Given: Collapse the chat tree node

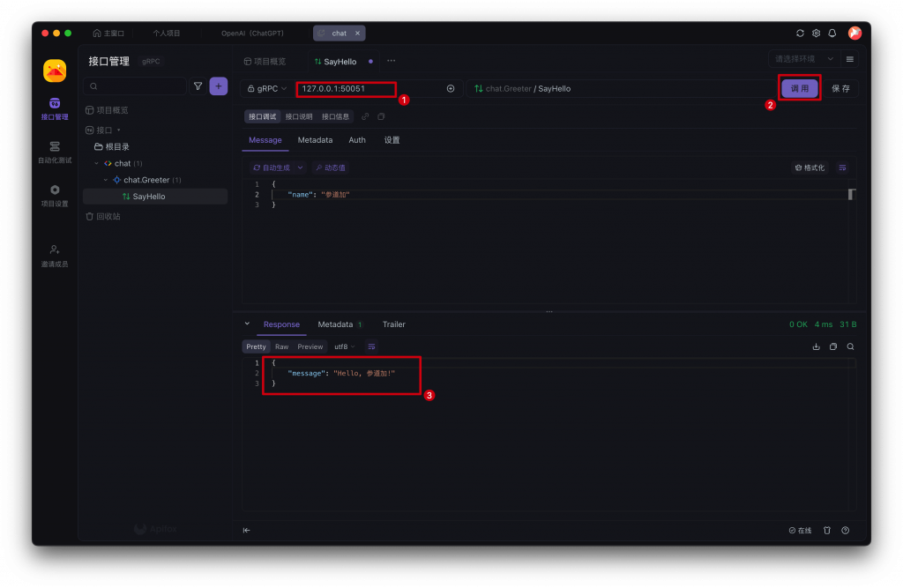Looking at the screenshot, I should click(97, 164).
